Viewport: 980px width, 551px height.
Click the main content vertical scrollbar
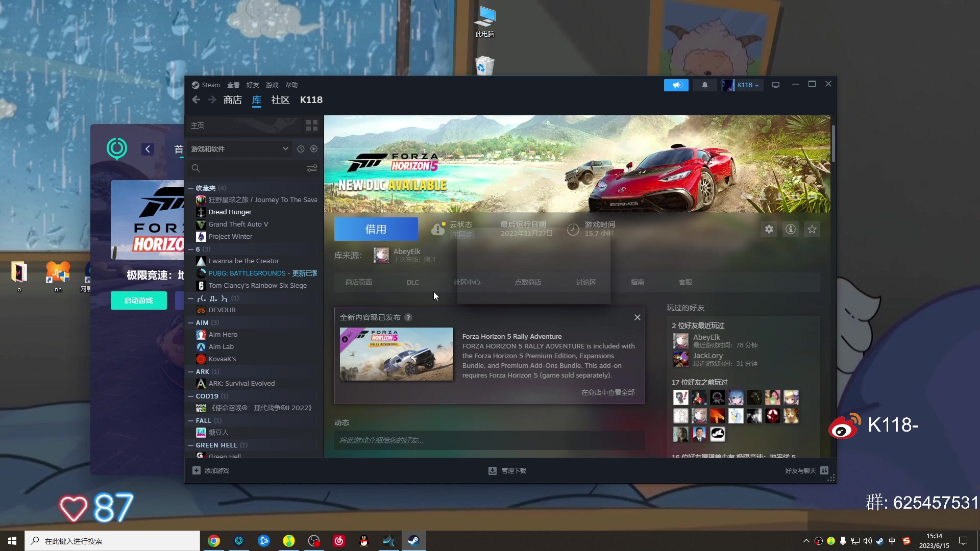click(x=834, y=144)
